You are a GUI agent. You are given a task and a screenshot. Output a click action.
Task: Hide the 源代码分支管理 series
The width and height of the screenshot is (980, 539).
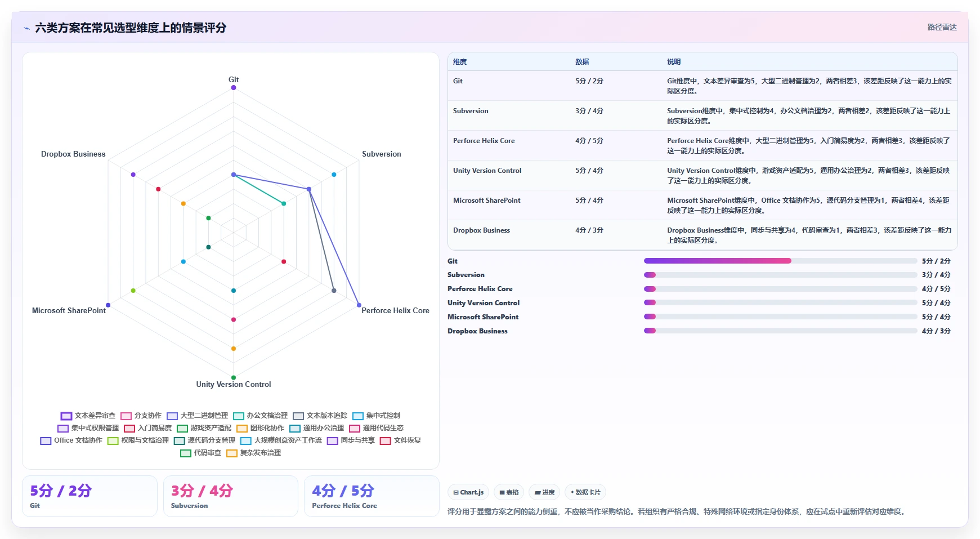pyautogui.click(x=204, y=440)
